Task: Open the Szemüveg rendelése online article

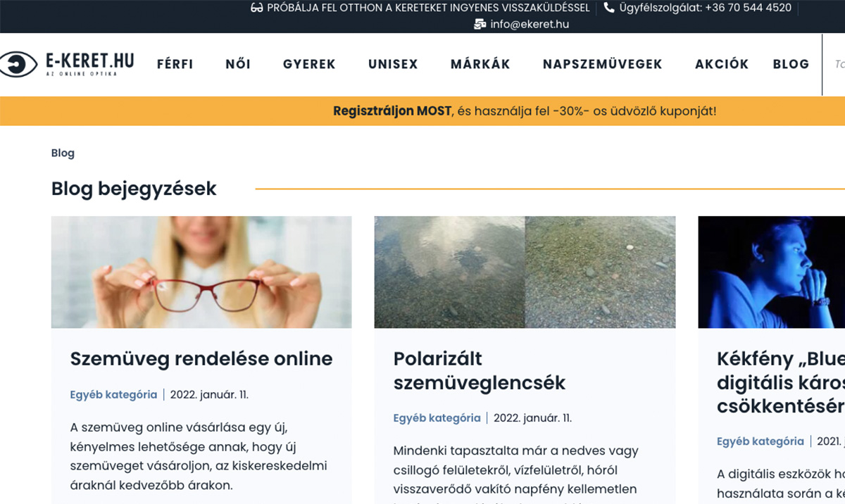Action: click(x=201, y=358)
